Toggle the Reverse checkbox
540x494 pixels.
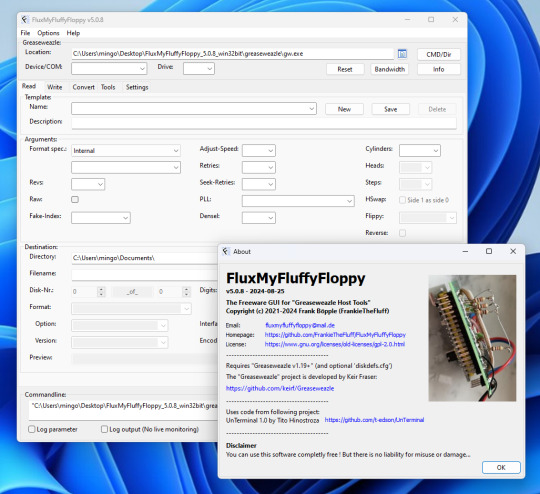click(402, 233)
